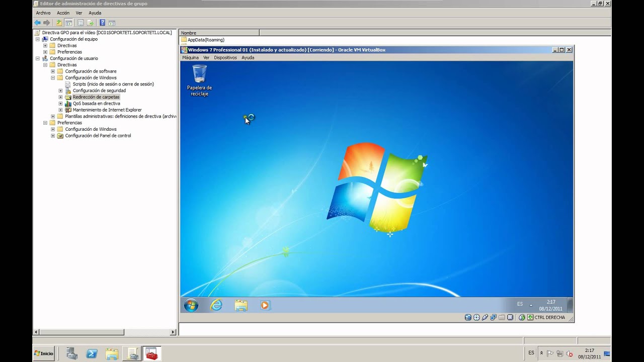Open the Archivo menu
This screenshot has width=644, height=362.
[x=43, y=13]
